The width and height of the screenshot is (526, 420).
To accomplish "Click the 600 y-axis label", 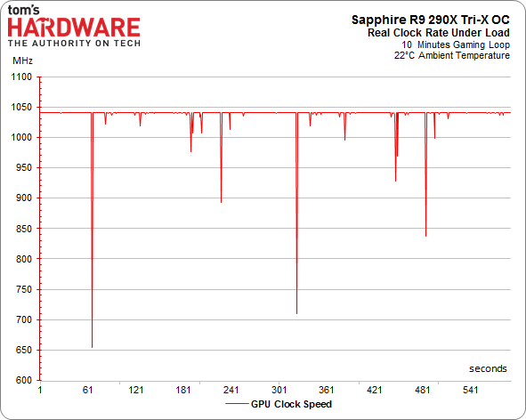I will 24,381.
